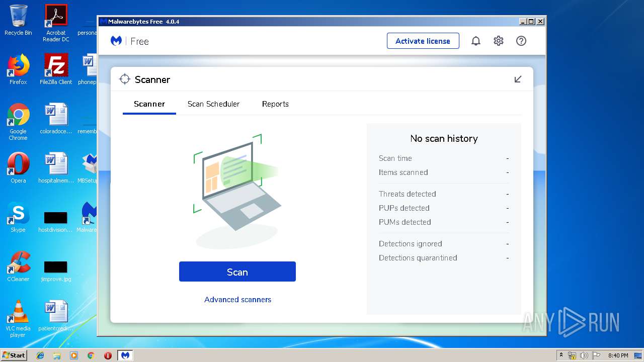Open the Windows Start menu

(x=14, y=355)
